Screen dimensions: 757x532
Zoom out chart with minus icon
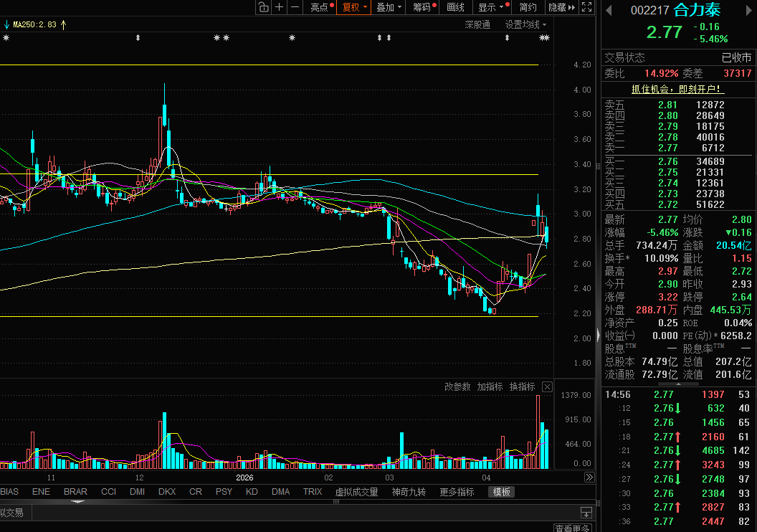pyautogui.click(x=295, y=7)
